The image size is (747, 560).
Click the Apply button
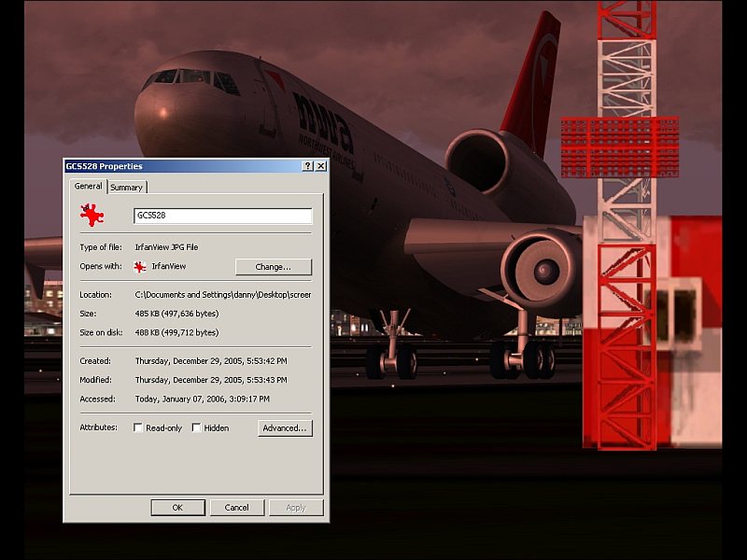[296, 508]
